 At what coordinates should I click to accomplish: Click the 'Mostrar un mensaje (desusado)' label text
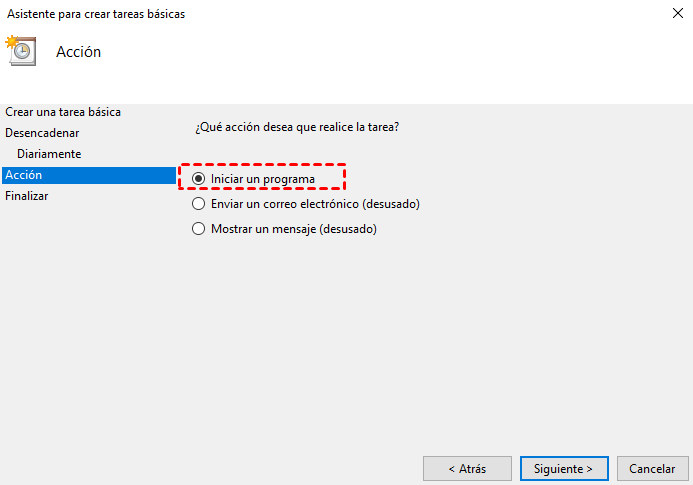pos(293,229)
